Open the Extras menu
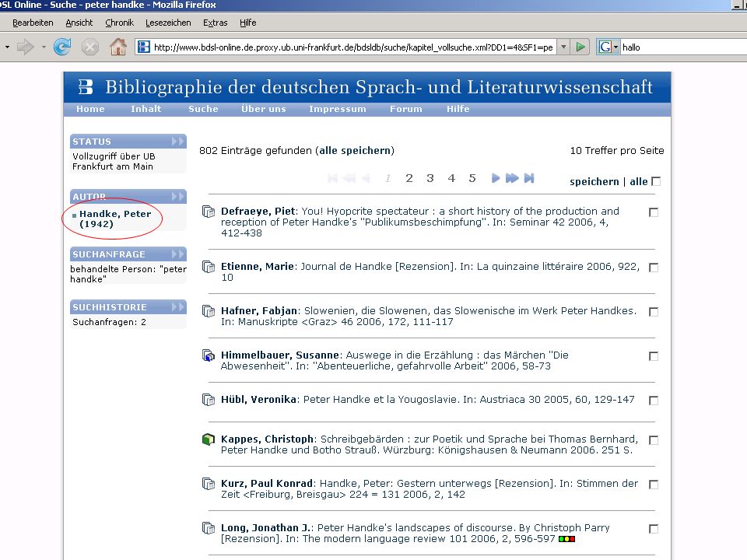 click(x=216, y=23)
